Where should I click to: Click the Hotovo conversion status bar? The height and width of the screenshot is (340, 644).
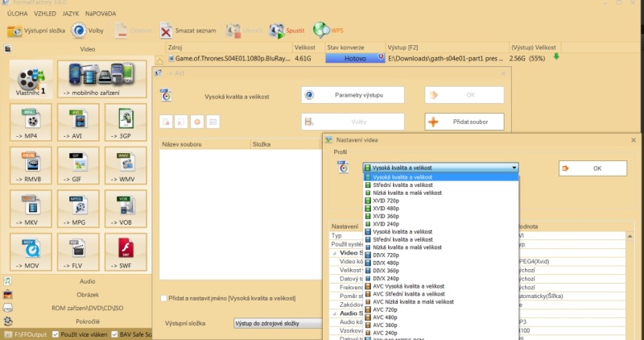pyautogui.click(x=355, y=58)
